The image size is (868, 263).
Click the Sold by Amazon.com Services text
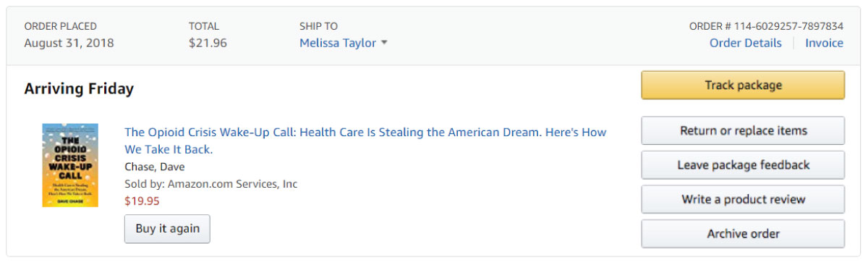tap(210, 184)
